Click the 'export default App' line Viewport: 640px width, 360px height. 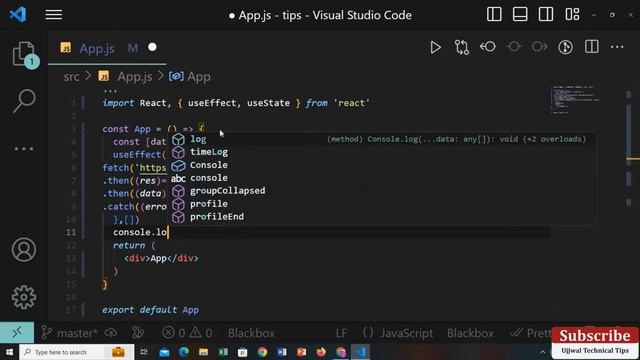[151, 310]
